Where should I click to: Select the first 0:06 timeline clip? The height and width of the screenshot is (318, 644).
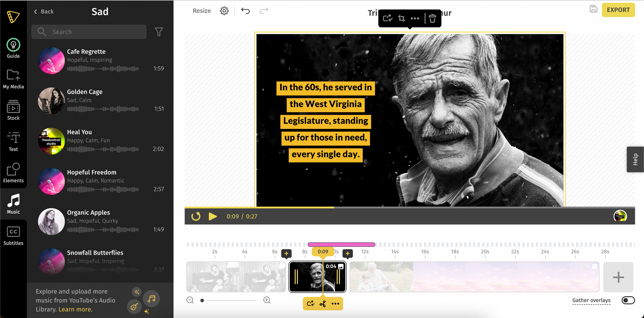click(x=236, y=277)
